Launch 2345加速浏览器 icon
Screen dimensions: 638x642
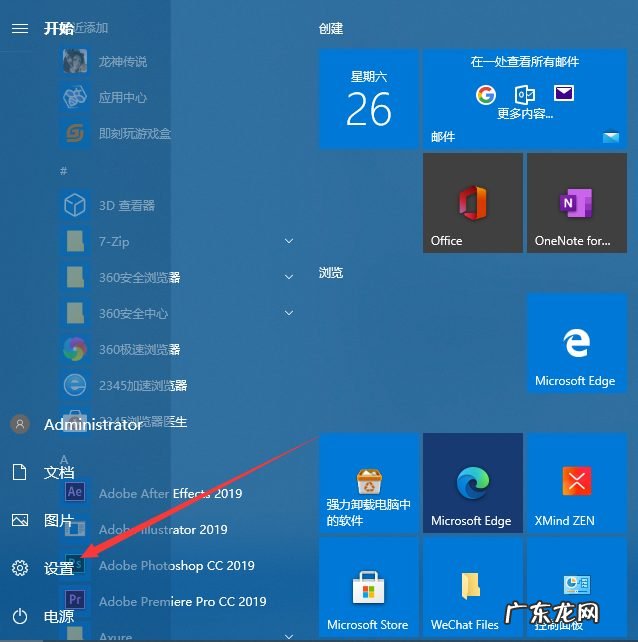(75, 385)
